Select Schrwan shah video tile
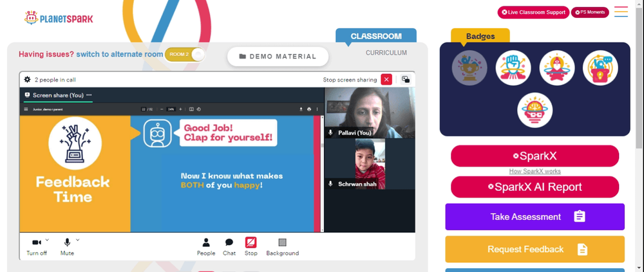 click(370, 164)
